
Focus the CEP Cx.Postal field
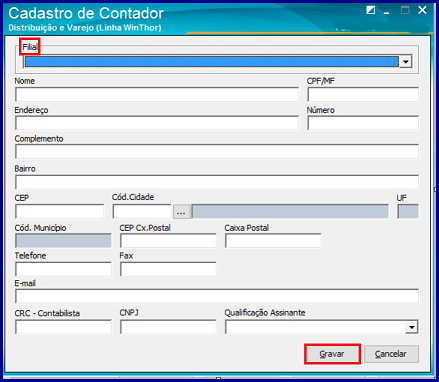pos(168,241)
